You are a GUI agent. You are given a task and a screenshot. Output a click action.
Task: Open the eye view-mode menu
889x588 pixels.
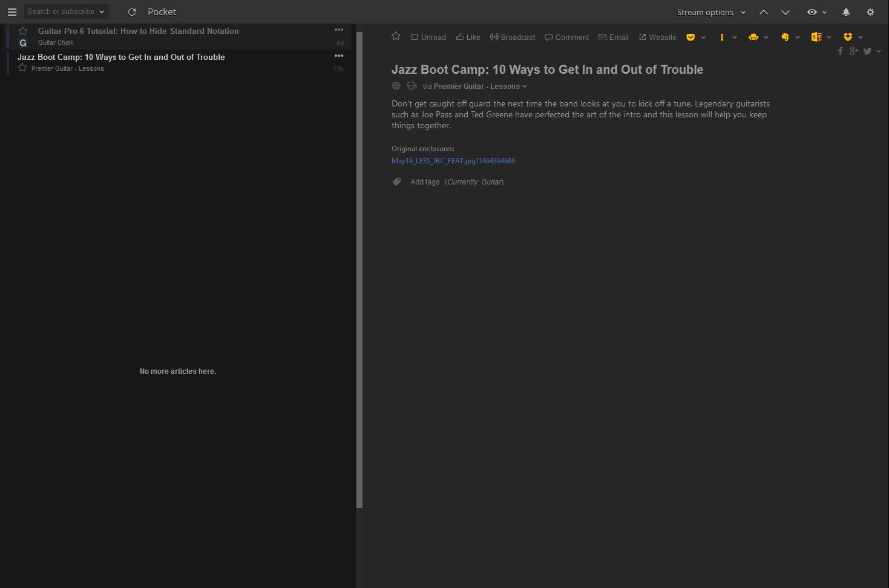click(816, 12)
